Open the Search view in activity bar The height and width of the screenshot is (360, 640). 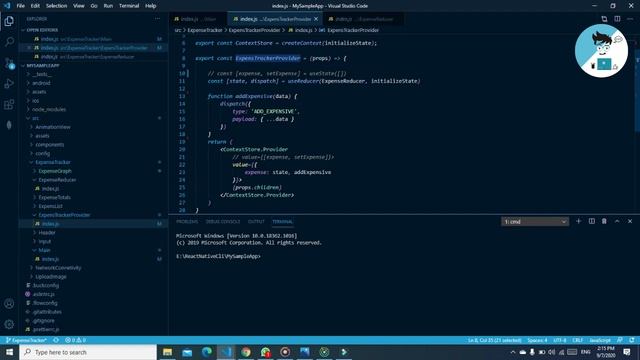9,42
